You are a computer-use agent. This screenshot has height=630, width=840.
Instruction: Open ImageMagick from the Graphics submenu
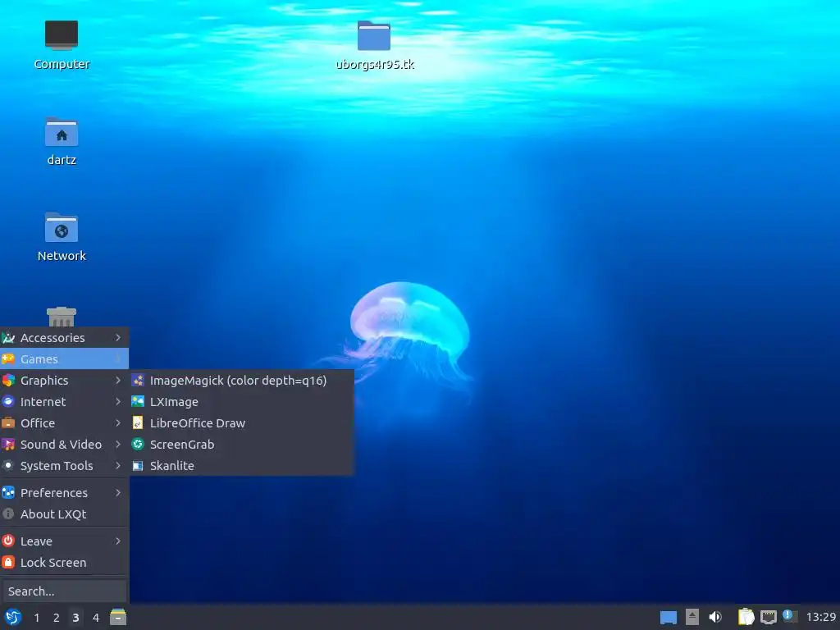242,381
